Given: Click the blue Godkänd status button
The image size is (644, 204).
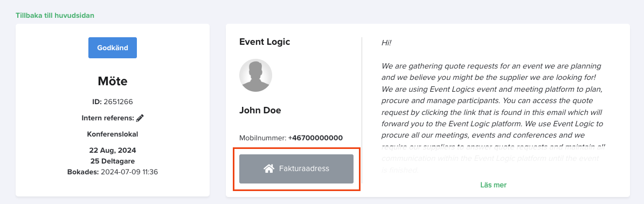Looking at the screenshot, I should click(113, 47).
